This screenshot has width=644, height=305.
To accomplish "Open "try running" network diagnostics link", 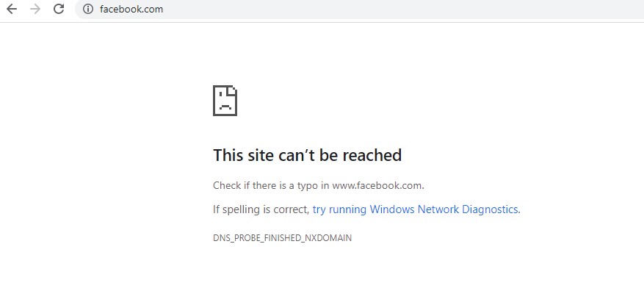I will point(339,209).
